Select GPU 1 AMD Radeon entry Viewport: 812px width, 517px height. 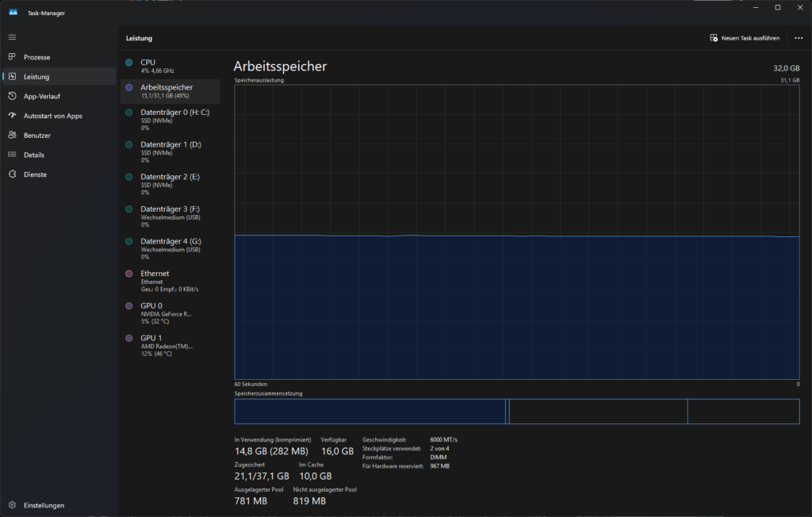coord(170,345)
